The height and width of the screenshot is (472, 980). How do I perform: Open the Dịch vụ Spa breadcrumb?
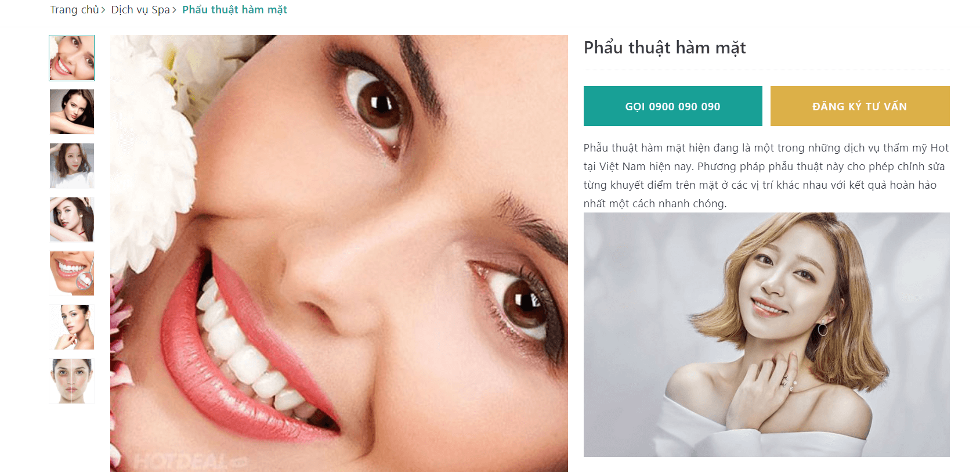coord(140,10)
